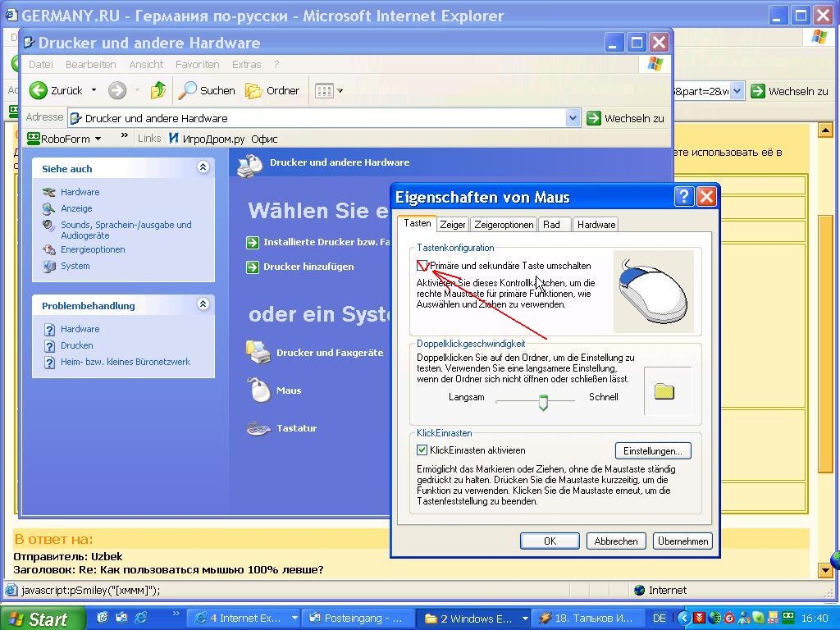The height and width of the screenshot is (630, 840).
Task: Open Anzeige display settings
Action: point(76,208)
